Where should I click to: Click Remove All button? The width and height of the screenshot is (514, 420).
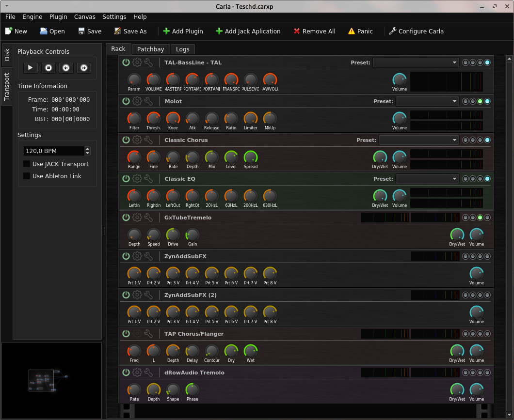(314, 31)
